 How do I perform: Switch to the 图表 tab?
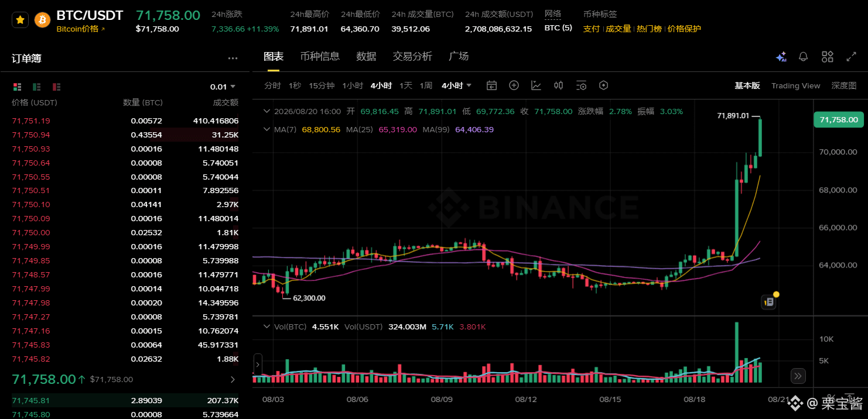(274, 56)
